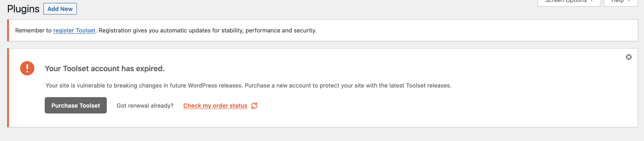Click the Screen Options dropdown arrow
Screen dimensions: 644x141
(x=592, y=1)
